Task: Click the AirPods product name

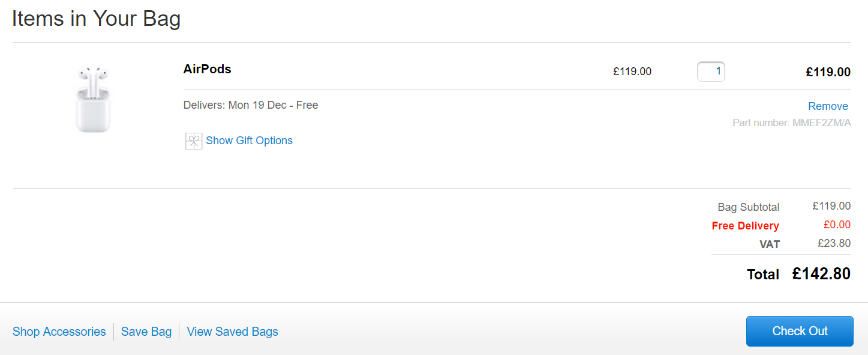Action: coord(207,69)
